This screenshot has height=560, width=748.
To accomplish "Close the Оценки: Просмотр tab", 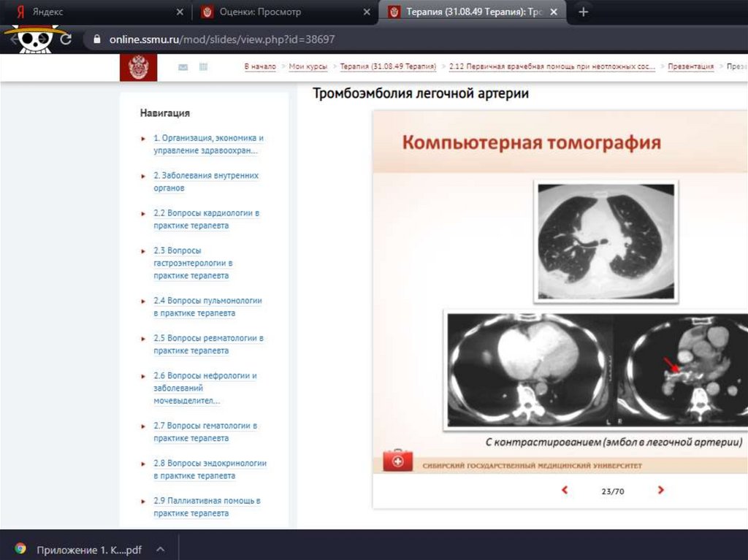I will [367, 12].
